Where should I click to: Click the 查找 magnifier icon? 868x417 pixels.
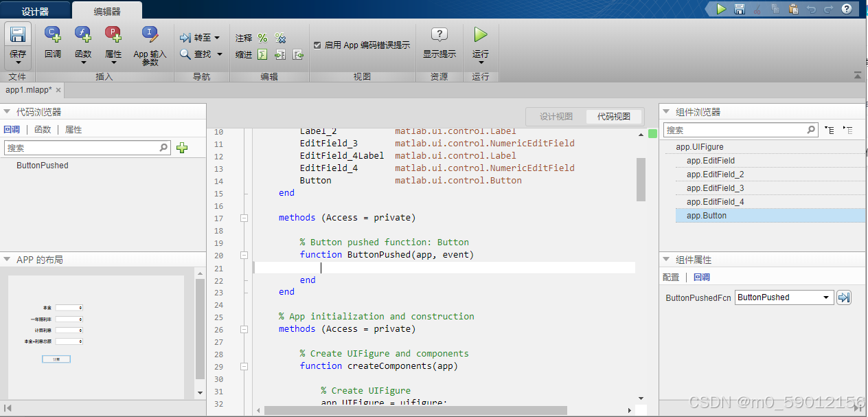(184, 54)
